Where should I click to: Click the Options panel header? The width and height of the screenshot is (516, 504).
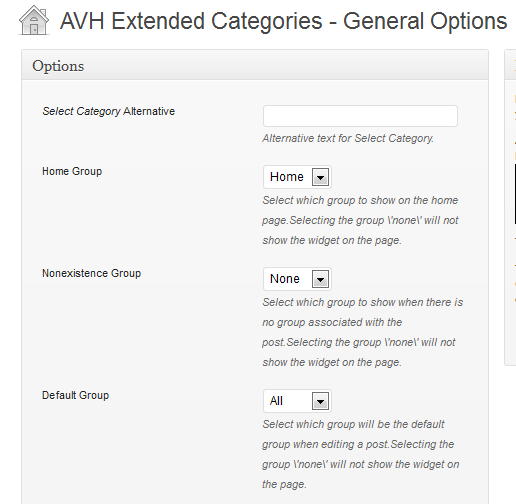[x=255, y=65]
